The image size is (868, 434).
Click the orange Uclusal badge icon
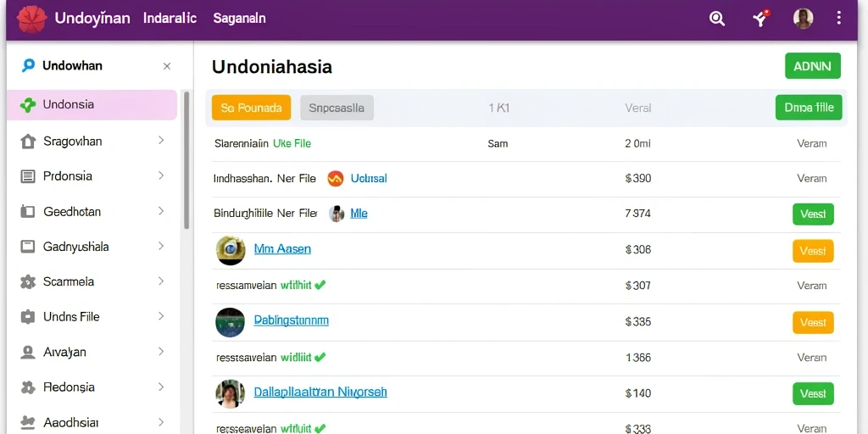click(x=336, y=178)
